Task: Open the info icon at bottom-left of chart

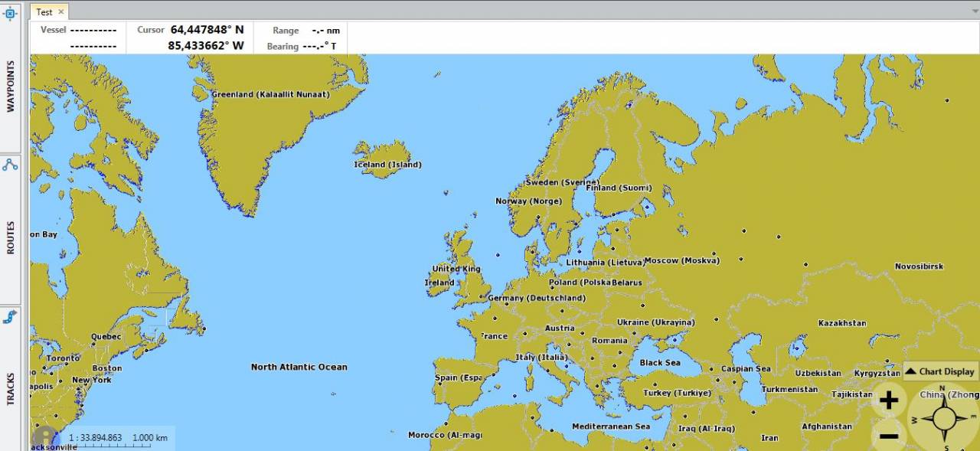Action: tap(44, 436)
